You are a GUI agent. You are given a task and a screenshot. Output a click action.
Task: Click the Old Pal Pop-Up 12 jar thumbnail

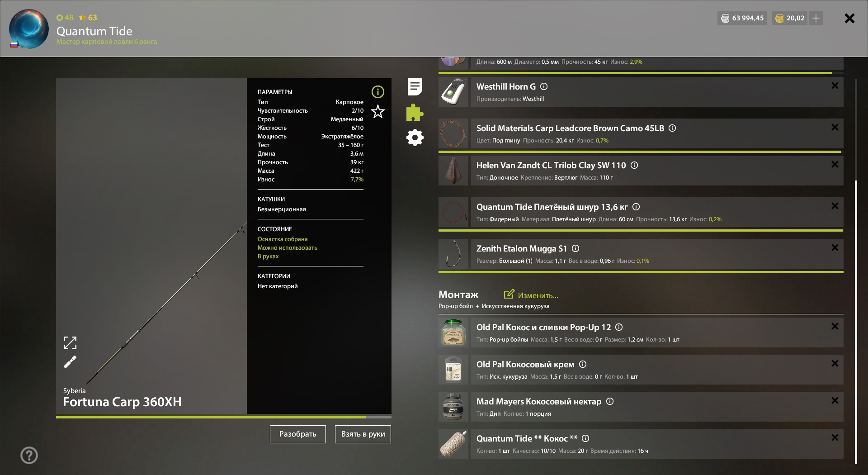pyautogui.click(x=453, y=332)
